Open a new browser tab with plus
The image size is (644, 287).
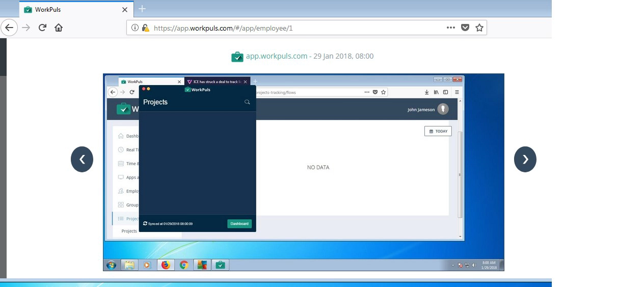coord(142,9)
